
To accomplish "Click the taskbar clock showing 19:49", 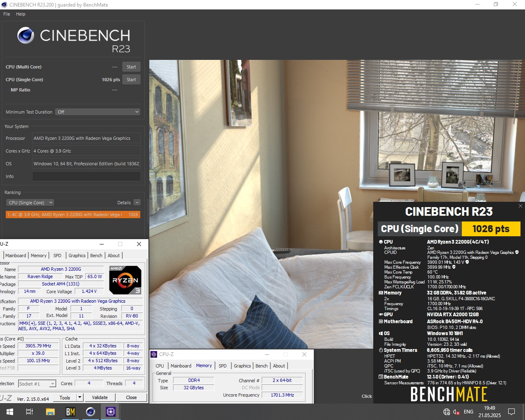I will click(x=490, y=412).
